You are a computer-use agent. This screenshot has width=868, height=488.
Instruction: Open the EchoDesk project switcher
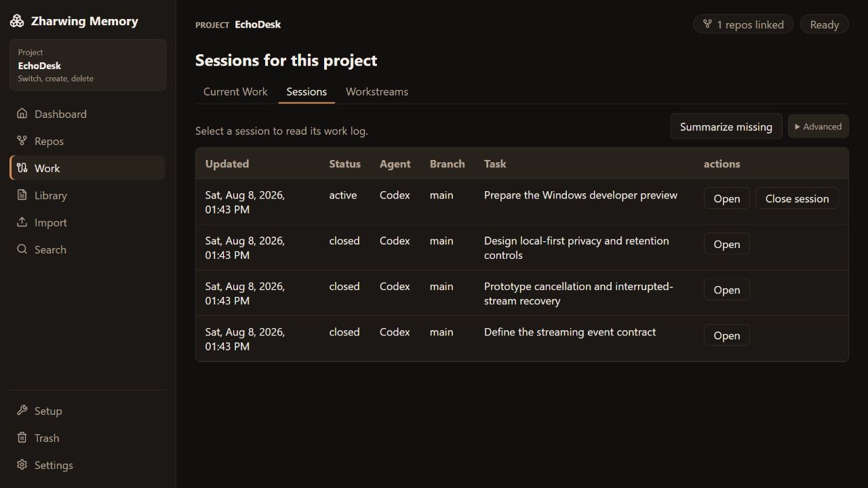87,65
